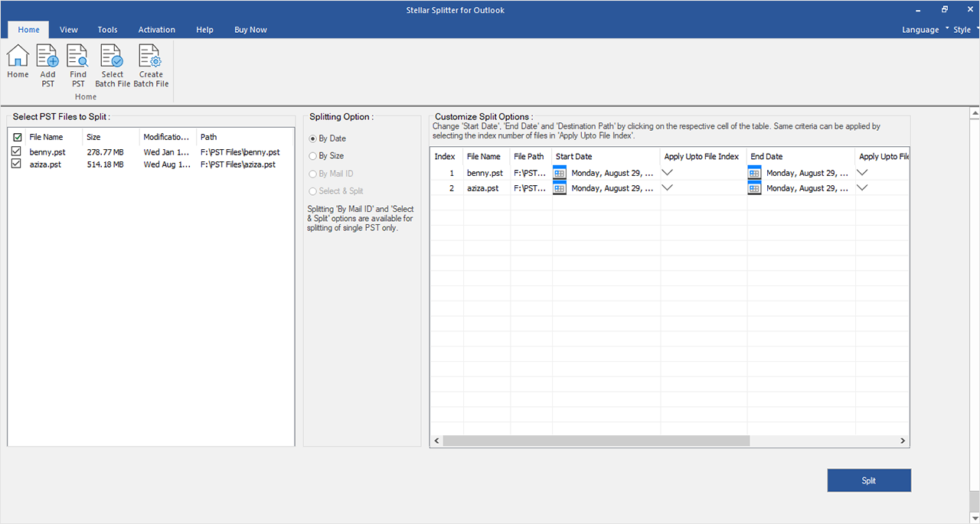Click the table's scroll right arrow

(x=903, y=441)
